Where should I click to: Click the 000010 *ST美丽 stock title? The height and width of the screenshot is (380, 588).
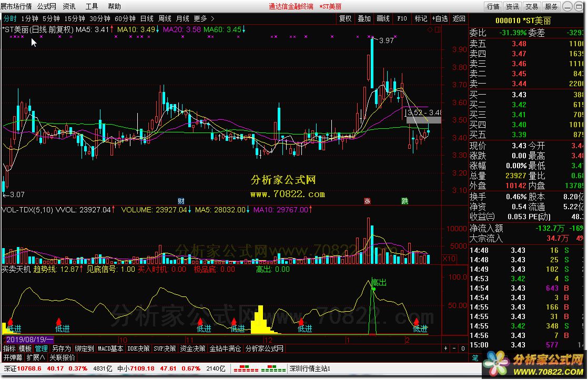[x=523, y=20]
